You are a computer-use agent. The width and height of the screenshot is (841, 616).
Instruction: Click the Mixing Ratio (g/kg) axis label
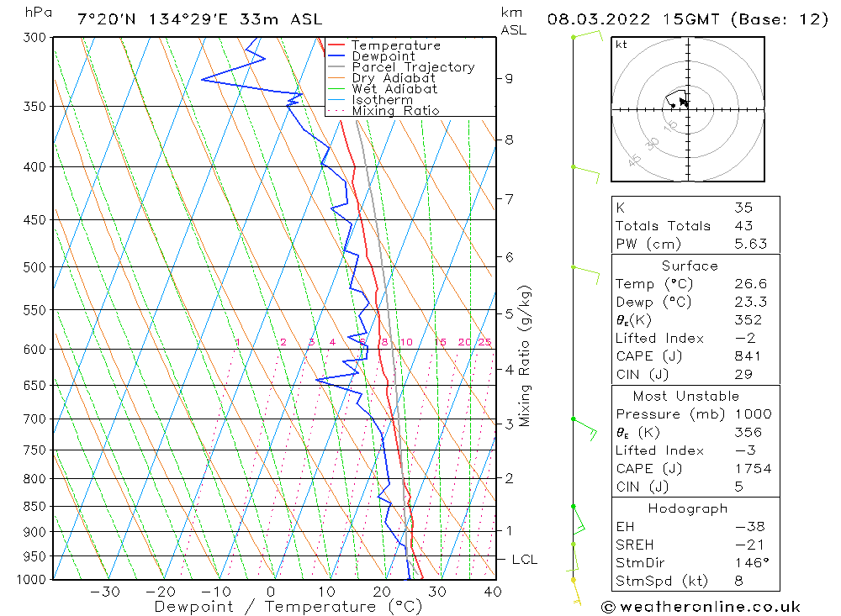[x=524, y=356]
